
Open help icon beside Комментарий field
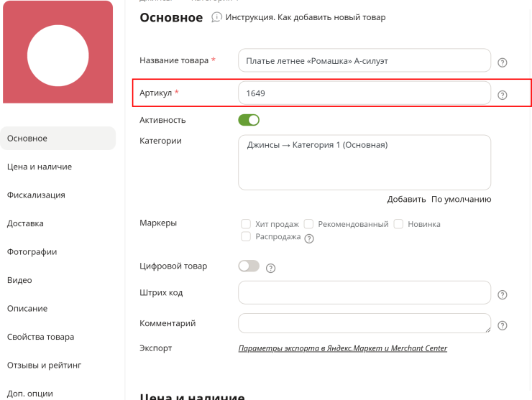(x=502, y=326)
